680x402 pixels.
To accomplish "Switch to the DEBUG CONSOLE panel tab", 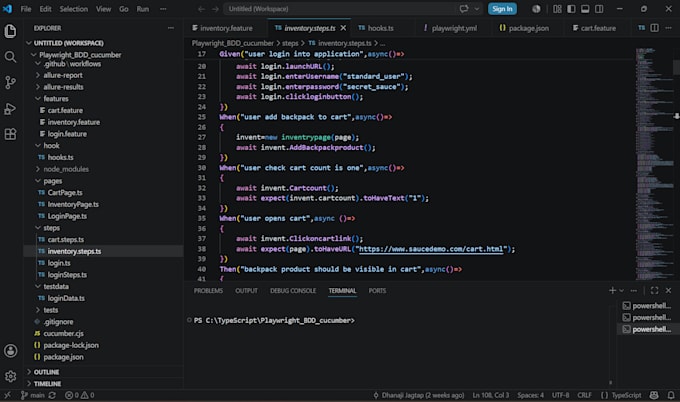I will click(293, 291).
